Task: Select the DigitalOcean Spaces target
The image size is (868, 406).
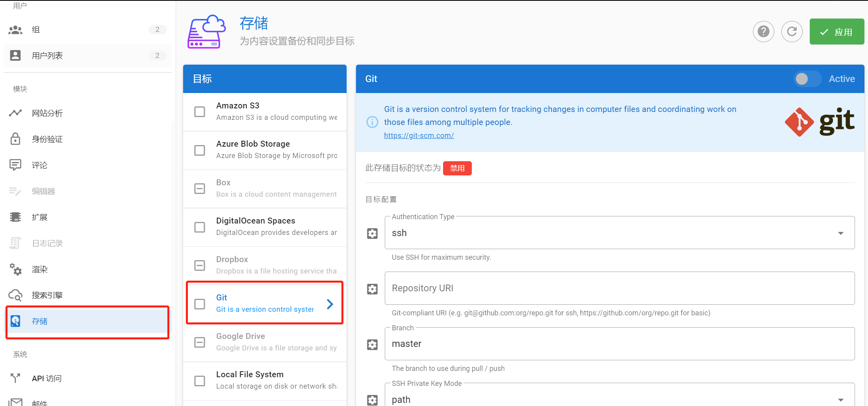Action: pos(265,227)
